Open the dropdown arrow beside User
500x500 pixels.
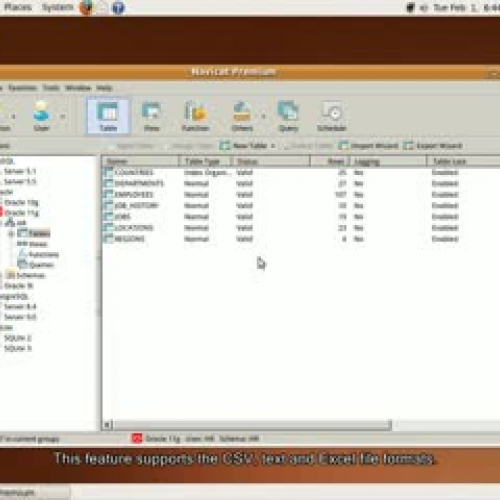point(63,116)
